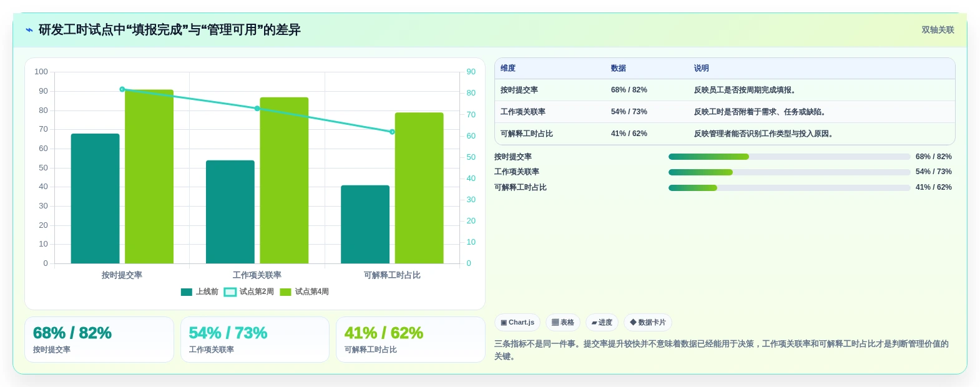The image size is (980, 387).
Task: Click the 试点第4周 green legend color box
Action: pos(285,292)
